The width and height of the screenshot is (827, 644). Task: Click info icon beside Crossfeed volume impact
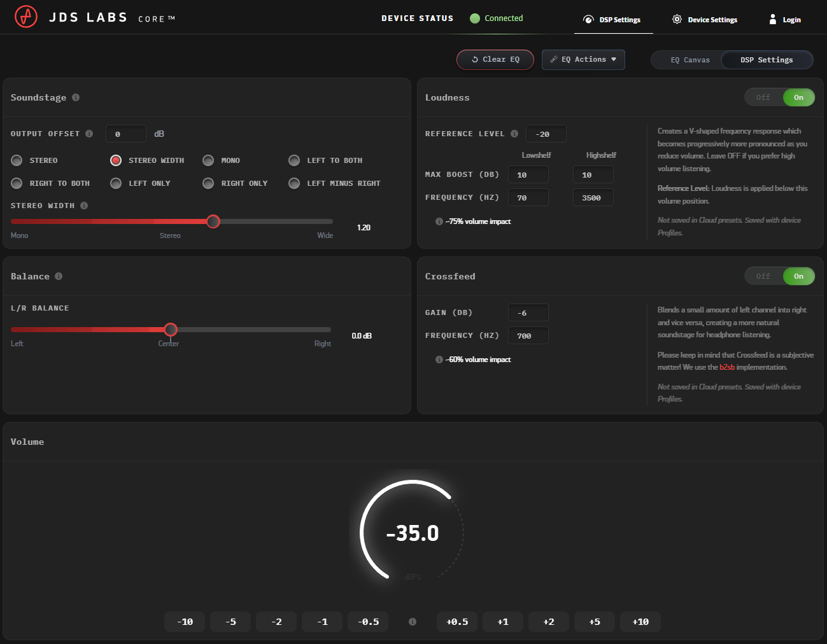click(x=439, y=360)
